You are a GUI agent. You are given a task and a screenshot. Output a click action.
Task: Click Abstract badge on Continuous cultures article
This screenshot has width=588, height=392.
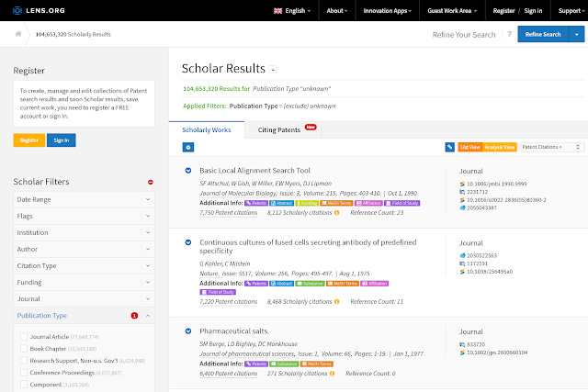pyautogui.click(x=282, y=284)
